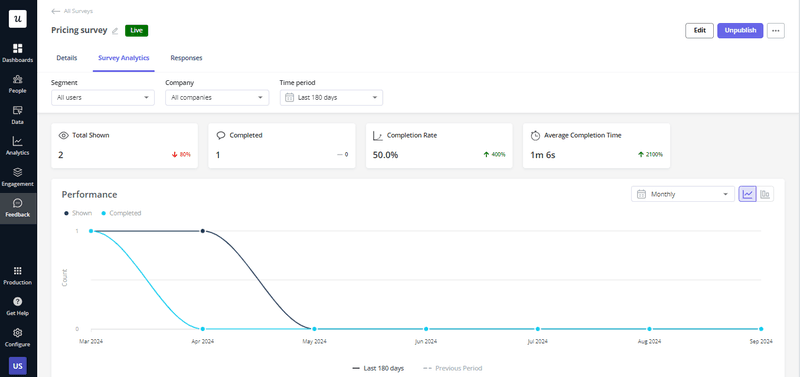Image resolution: width=800 pixels, height=377 pixels.
Task: Click the data point at Jul 2024
Action: [538, 329]
